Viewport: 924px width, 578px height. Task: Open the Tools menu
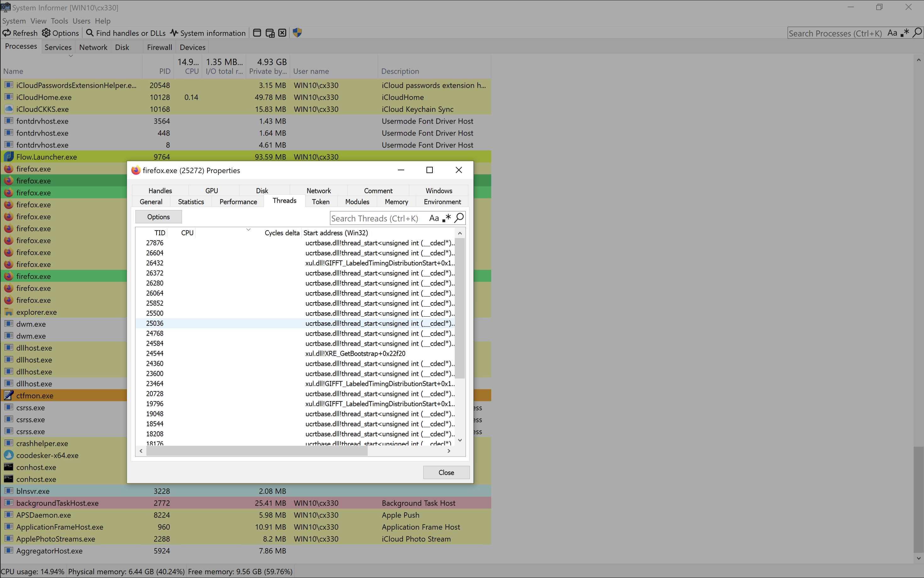click(59, 21)
